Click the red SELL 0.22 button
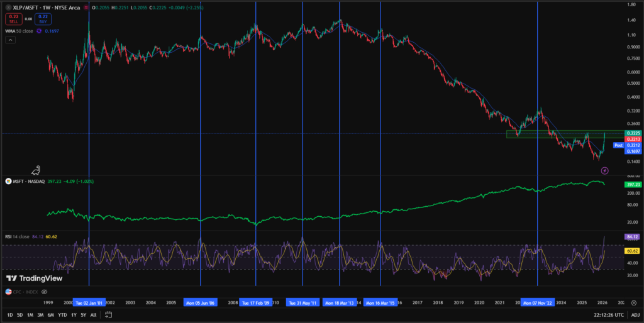 point(13,19)
